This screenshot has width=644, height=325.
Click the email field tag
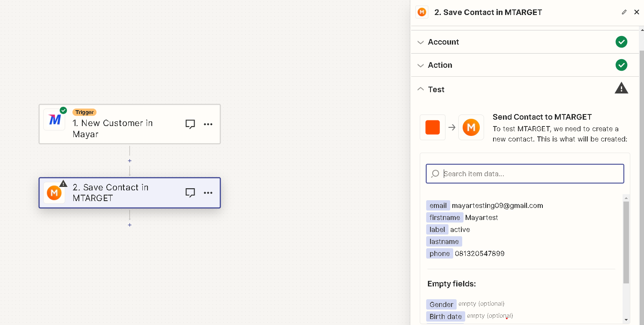click(x=438, y=205)
